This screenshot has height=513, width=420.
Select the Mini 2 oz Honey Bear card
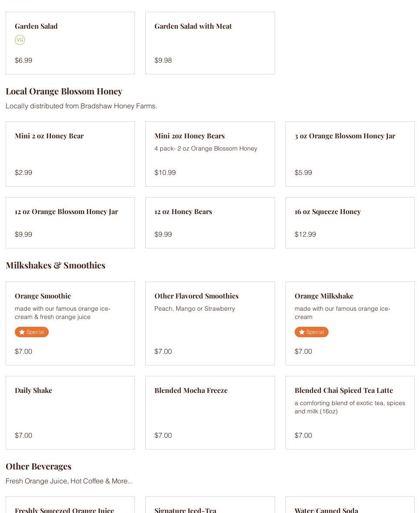[70, 154]
